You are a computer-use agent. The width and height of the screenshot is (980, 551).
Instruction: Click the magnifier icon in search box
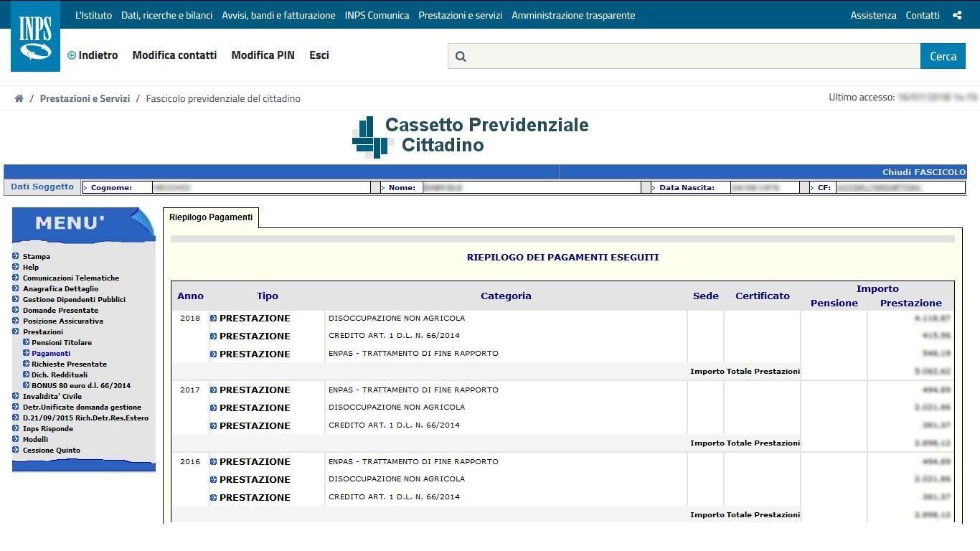tap(461, 57)
